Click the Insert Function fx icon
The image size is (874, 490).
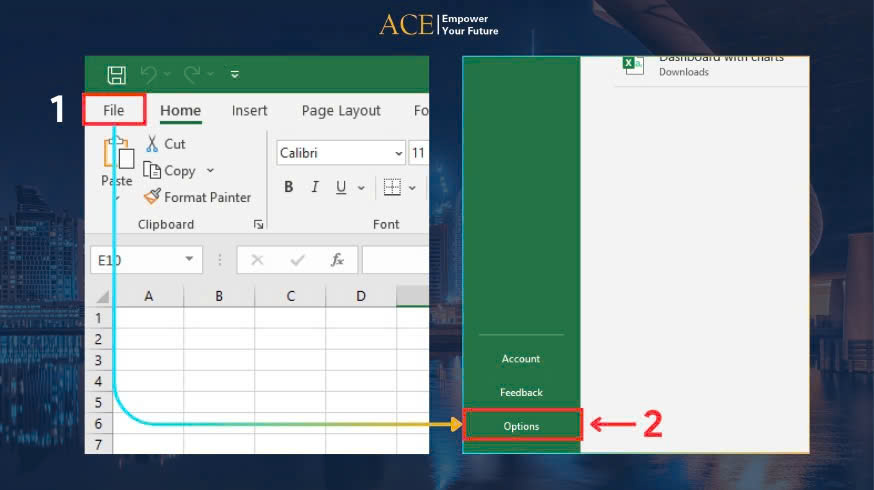click(x=337, y=260)
